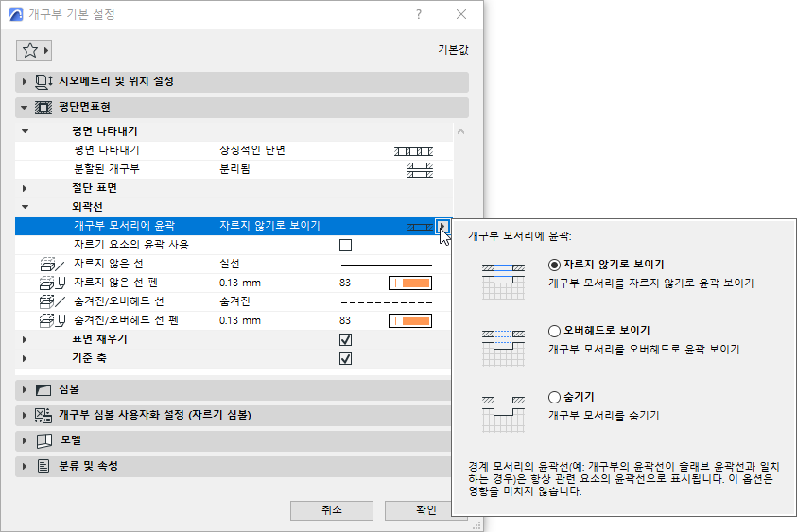The height and width of the screenshot is (532, 797).
Task: Click the uncut line icon beside 자르지 않은 선
Action: tap(52, 265)
